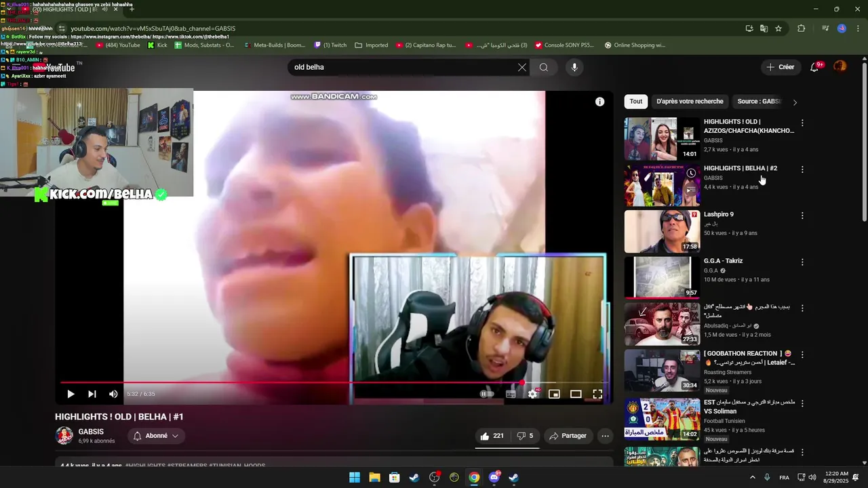The height and width of the screenshot is (488, 868).
Task: Open the '(1) Twitch' bookmark
Action: tap(330, 45)
